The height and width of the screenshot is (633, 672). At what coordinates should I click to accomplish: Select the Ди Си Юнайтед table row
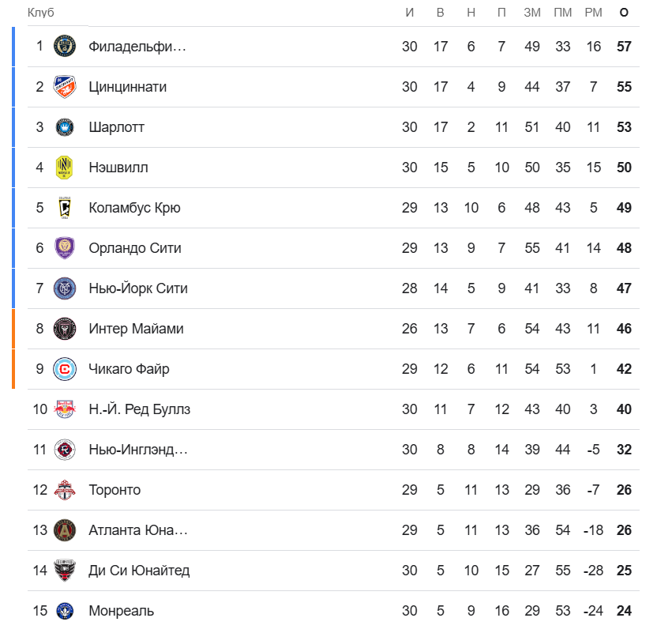[x=333, y=571]
